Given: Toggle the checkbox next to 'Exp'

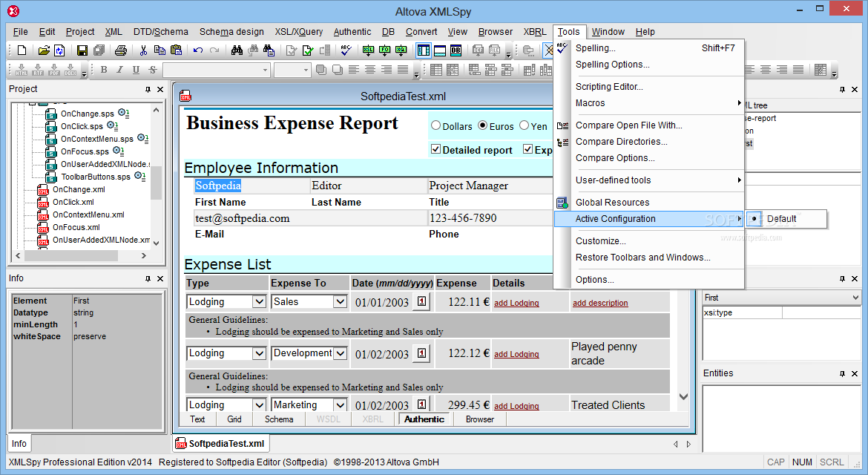Looking at the screenshot, I should [x=527, y=149].
